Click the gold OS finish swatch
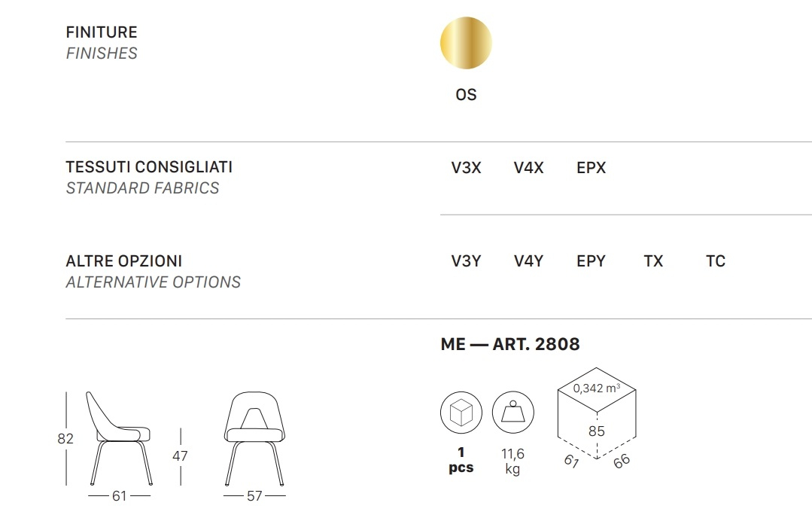The width and height of the screenshot is (812, 527). (466, 42)
